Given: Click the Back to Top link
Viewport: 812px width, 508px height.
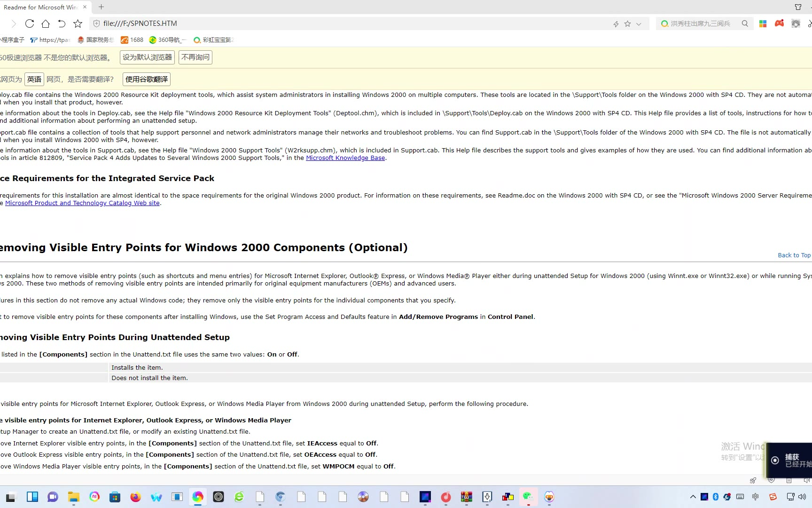Looking at the screenshot, I should coord(794,255).
